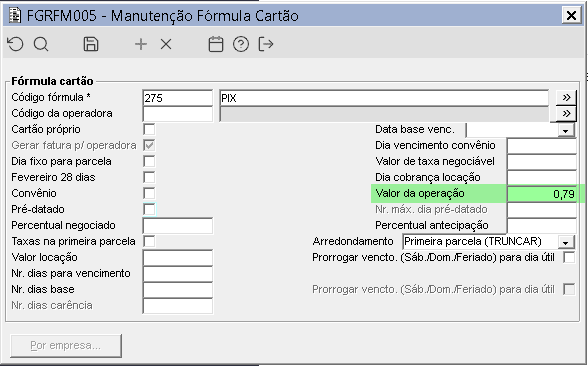Save record using floppy disk icon
Screen dimensions: 588x366
91,44
